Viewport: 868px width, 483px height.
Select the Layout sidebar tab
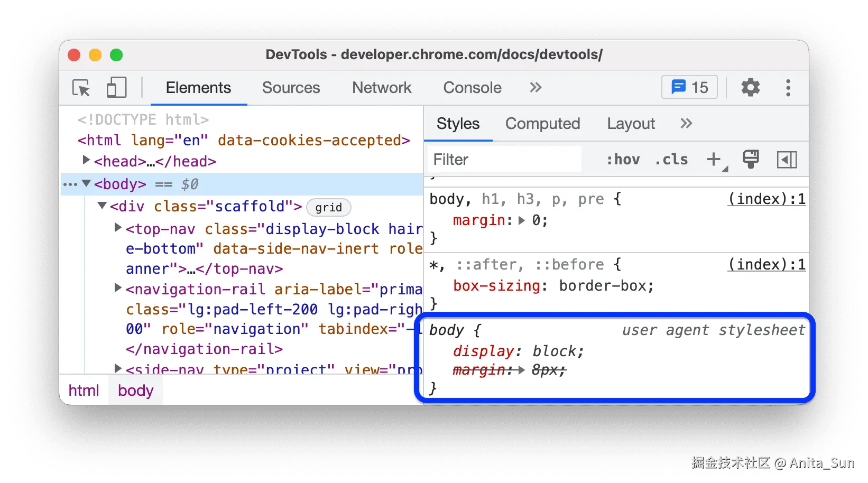631,124
